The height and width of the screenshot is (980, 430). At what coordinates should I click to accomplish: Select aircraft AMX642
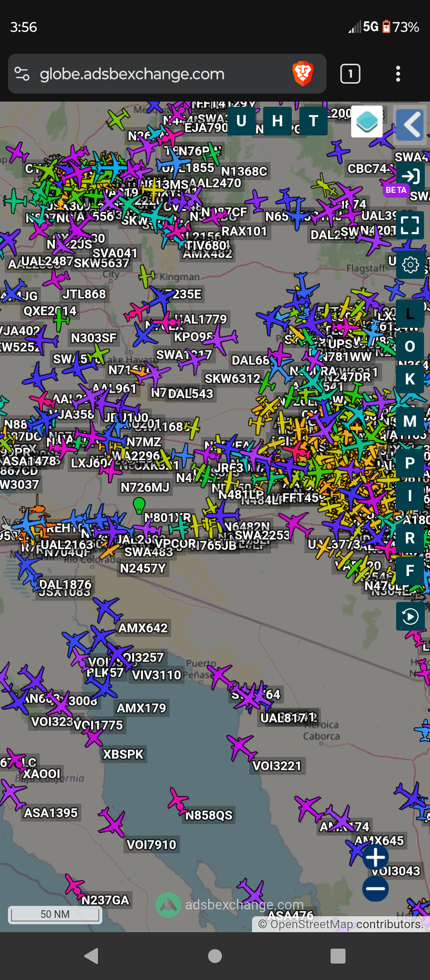point(143,628)
